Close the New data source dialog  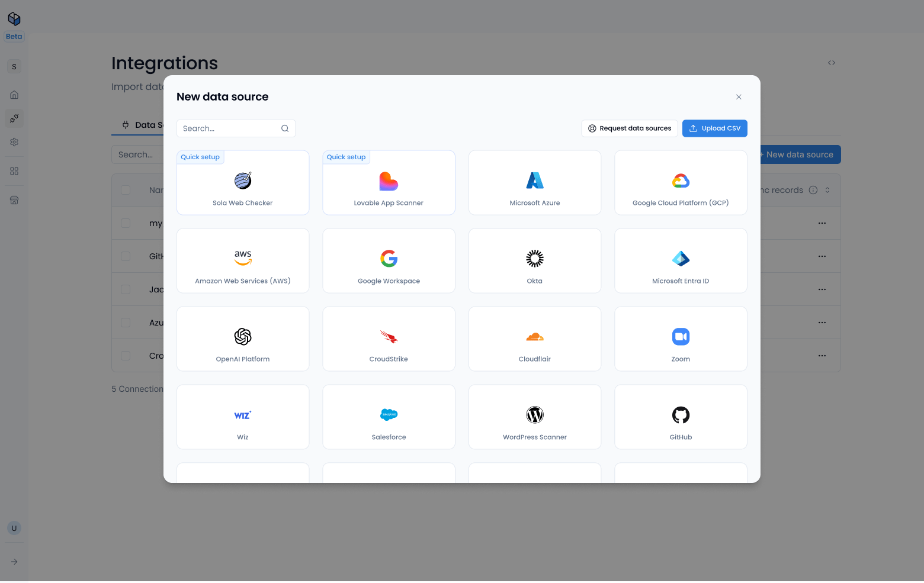click(x=739, y=97)
